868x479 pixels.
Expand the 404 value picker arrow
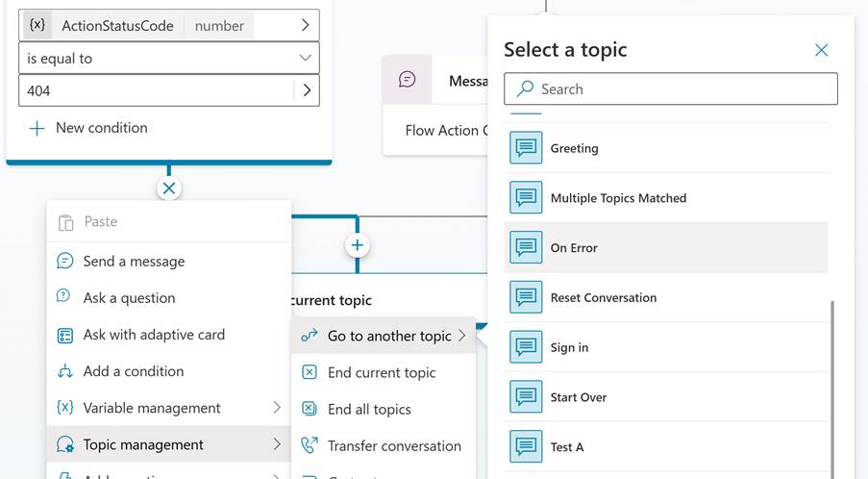coord(307,90)
